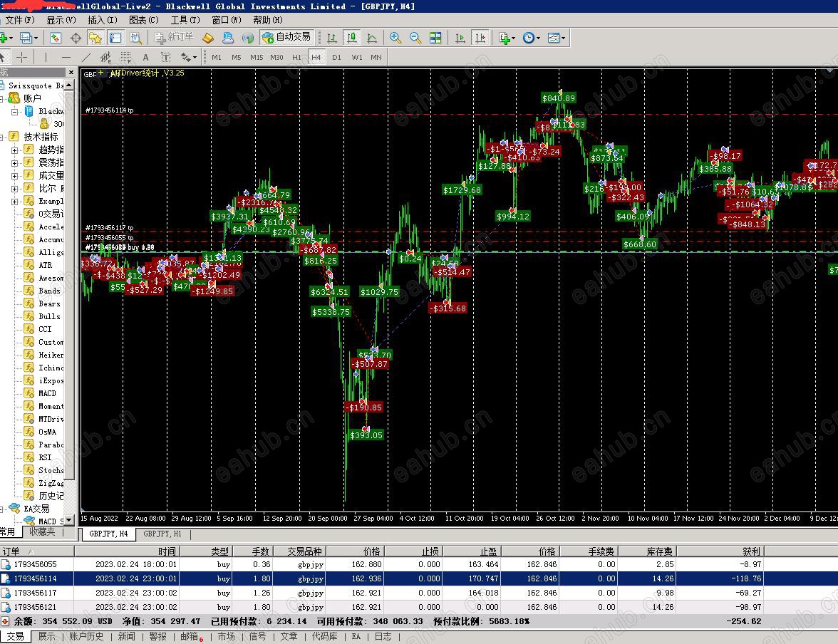Expand the 趋势指标 tree node
The image size is (838, 644).
tap(15, 150)
